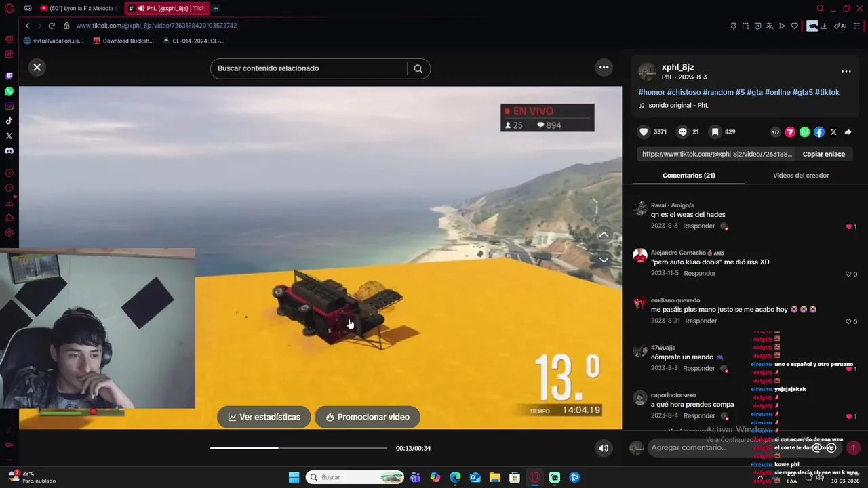
Task: Open Discord in Opera sidebar
Action: point(9,150)
